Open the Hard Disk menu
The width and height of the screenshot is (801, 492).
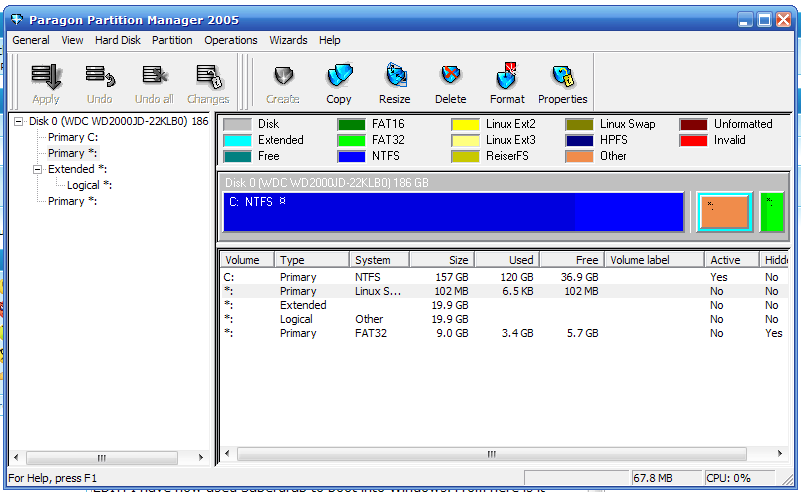pyautogui.click(x=117, y=40)
